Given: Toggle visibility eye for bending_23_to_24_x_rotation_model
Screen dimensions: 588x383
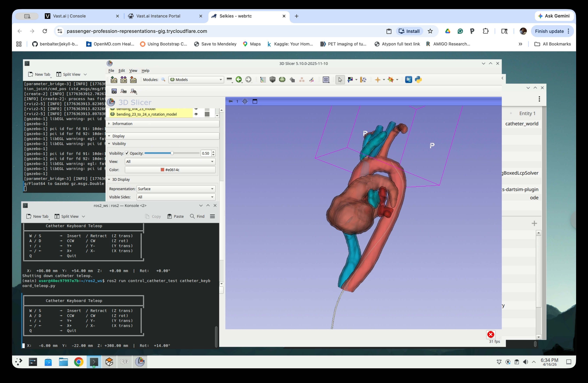Looking at the screenshot, I should click(x=196, y=114).
